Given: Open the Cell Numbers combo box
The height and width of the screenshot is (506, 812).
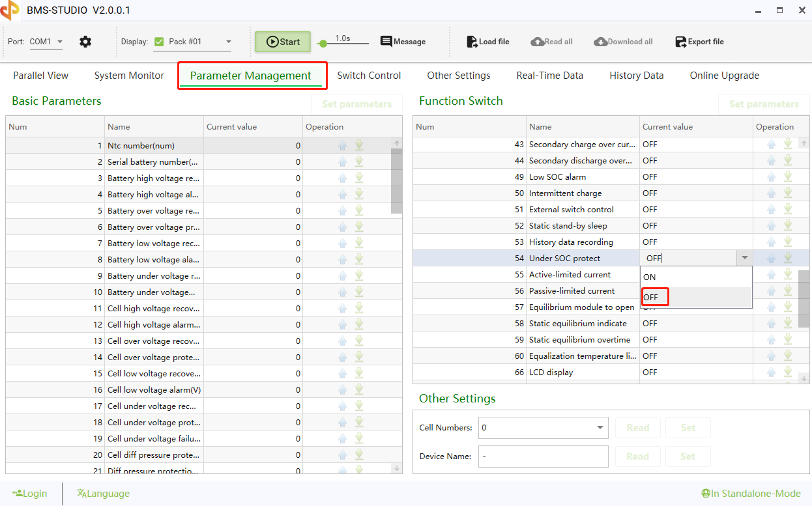Looking at the screenshot, I should [x=544, y=428].
